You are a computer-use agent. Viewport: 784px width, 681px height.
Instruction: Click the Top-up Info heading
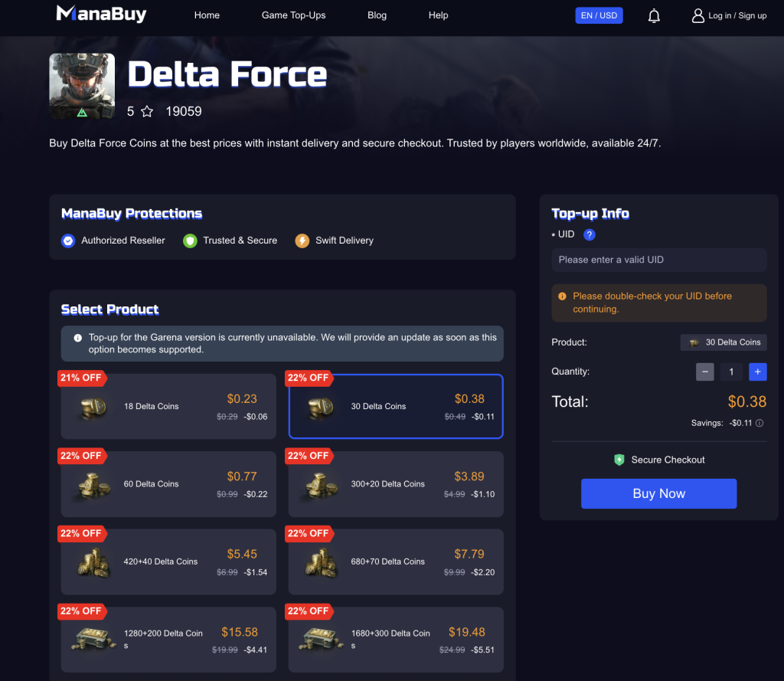coord(590,214)
